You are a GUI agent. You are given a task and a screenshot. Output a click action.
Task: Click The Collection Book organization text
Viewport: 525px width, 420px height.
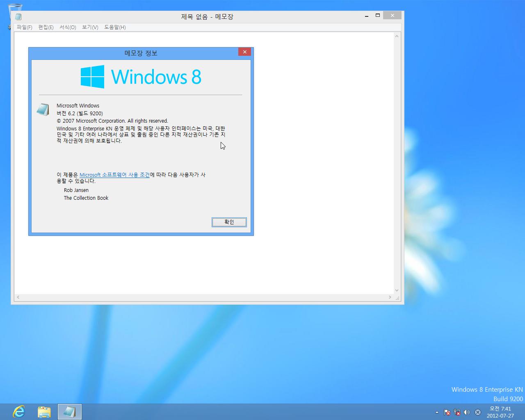click(x=86, y=198)
